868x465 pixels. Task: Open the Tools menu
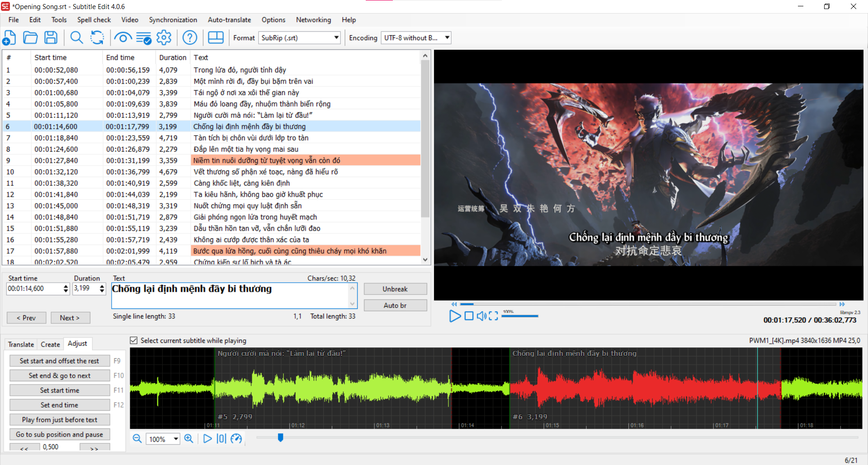pyautogui.click(x=59, y=20)
